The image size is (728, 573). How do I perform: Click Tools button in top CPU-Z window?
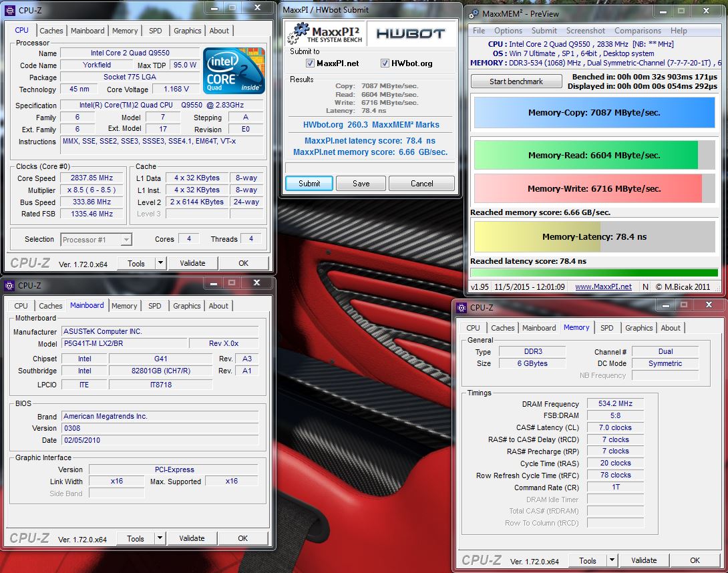pyautogui.click(x=136, y=263)
